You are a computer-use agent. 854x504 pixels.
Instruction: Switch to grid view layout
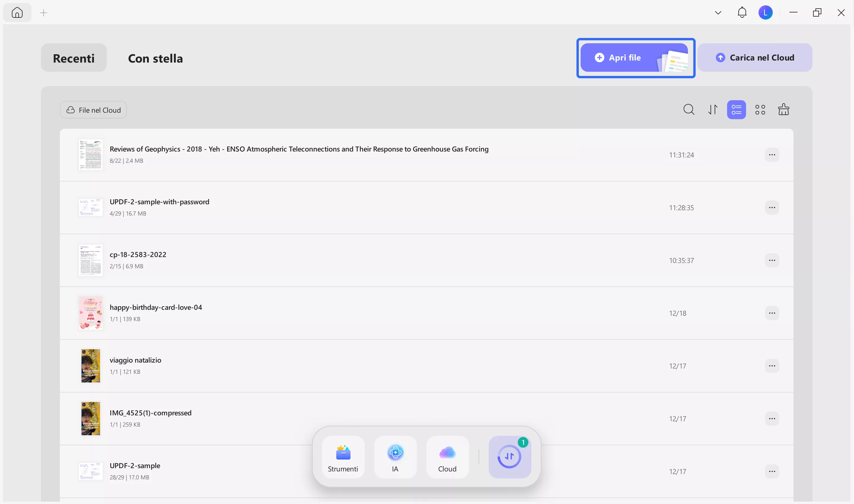[760, 110]
